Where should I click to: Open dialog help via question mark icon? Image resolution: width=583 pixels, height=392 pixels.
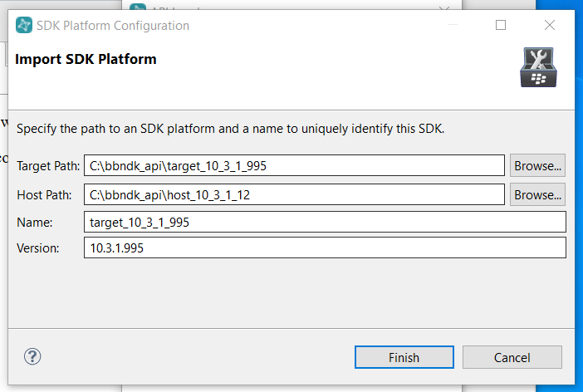click(x=32, y=356)
